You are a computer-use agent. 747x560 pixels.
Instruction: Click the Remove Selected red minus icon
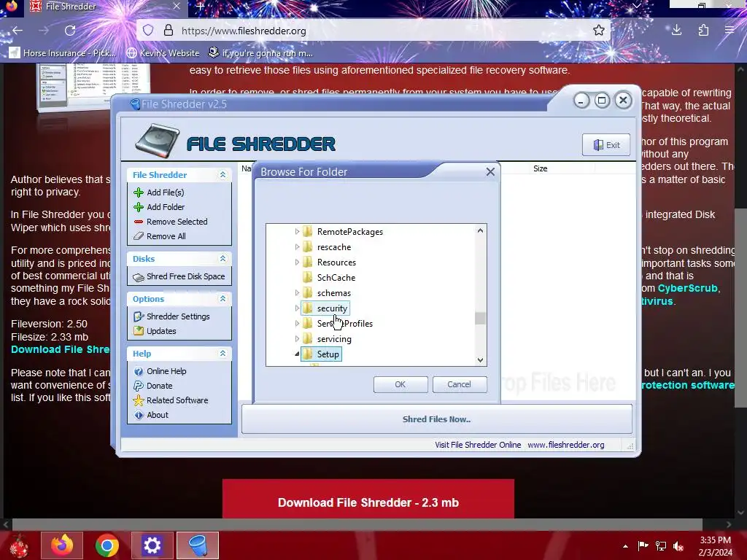pos(139,222)
